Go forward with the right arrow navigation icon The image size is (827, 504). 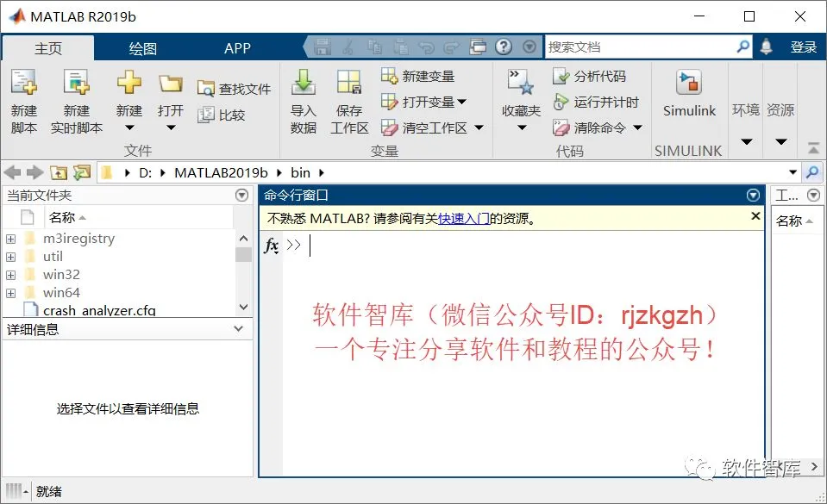click(x=34, y=172)
